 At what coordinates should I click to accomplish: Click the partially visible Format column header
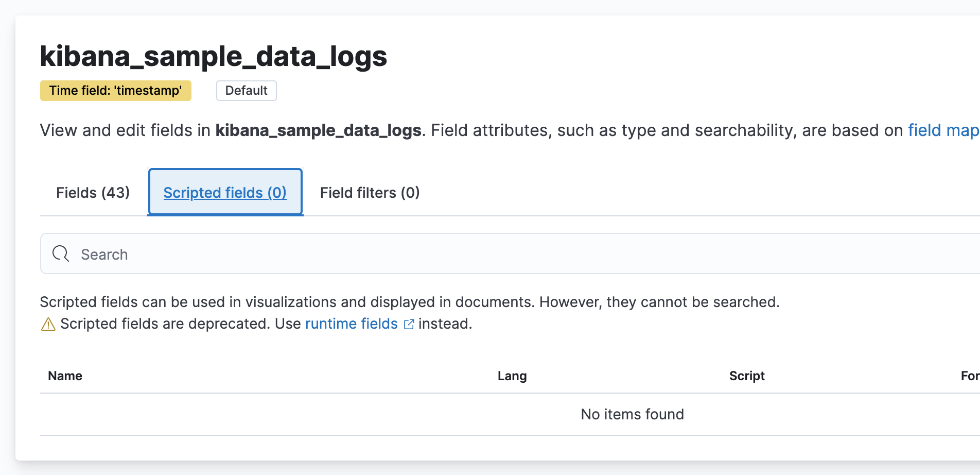(x=970, y=376)
